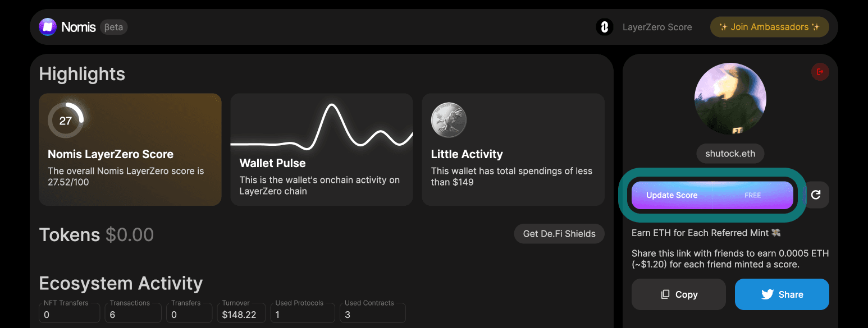Click the silver coin badge icon
Image resolution: width=868 pixels, height=328 pixels.
(x=449, y=120)
